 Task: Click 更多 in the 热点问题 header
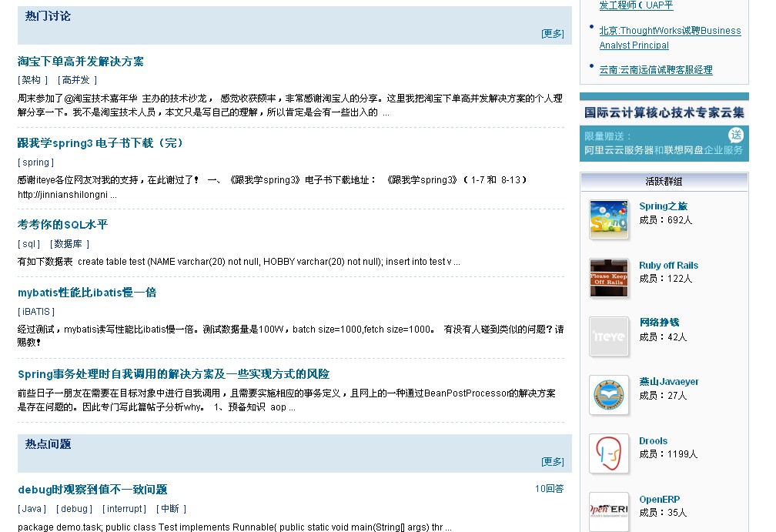552,462
